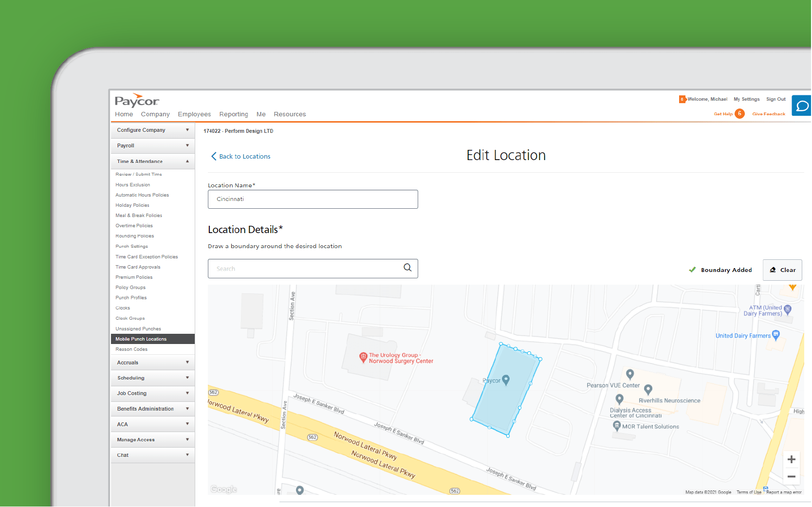Expand the Scheduling section
Viewport: 812px width, 507px height.
tap(153, 378)
